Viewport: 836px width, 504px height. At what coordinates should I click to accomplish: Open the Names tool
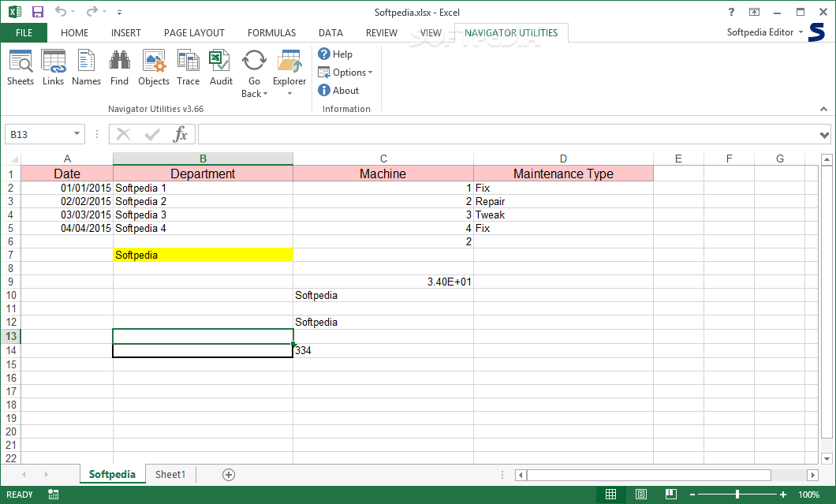point(86,67)
